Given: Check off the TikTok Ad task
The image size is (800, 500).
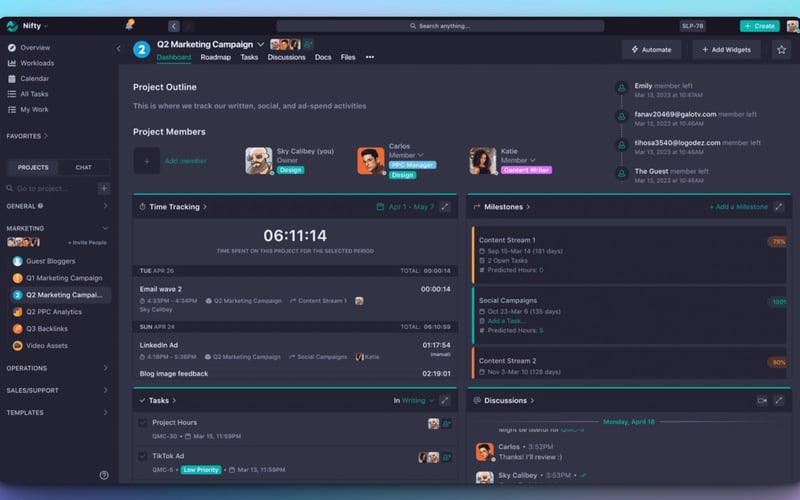Looking at the screenshot, I should [x=142, y=456].
